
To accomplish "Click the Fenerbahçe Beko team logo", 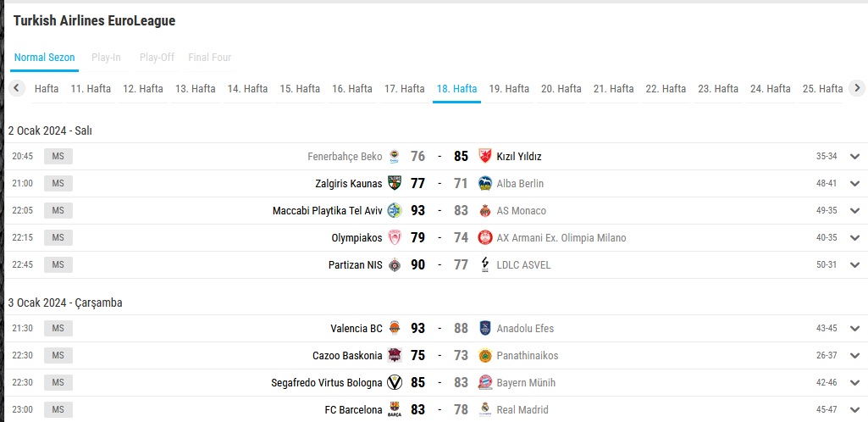I will coord(395,157).
